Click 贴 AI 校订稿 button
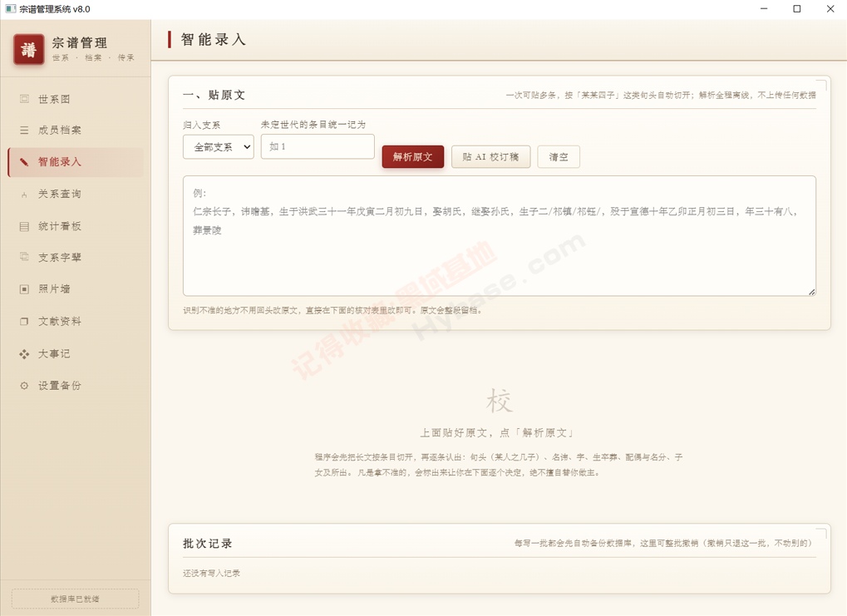The image size is (847, 616). pyautogui.click(x=490, y=156)
